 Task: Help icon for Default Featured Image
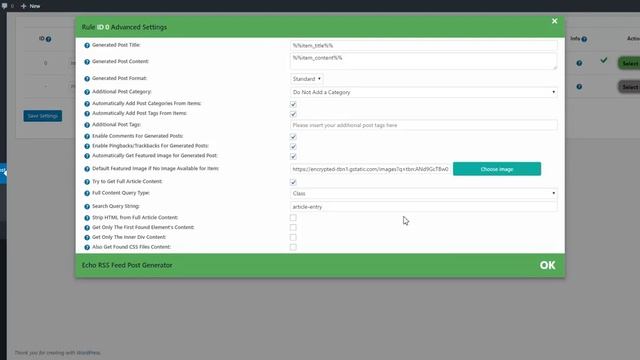point(87,169)
